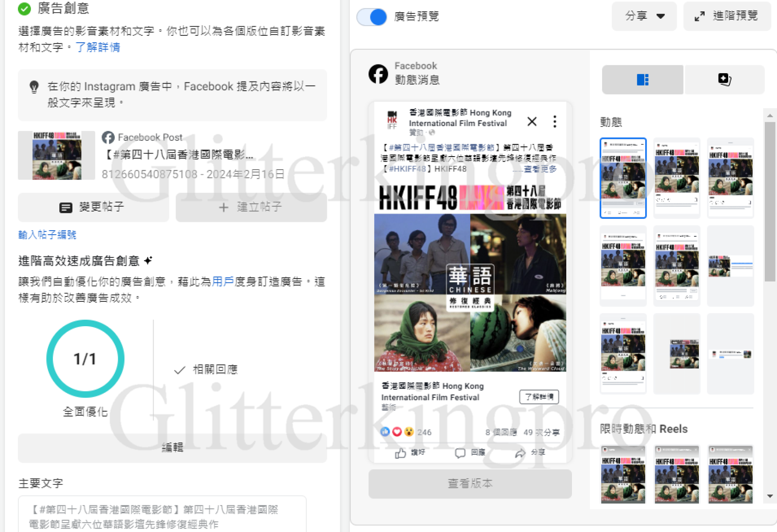Click the 讚好 thumbs-up icon

tap(400, 454)
